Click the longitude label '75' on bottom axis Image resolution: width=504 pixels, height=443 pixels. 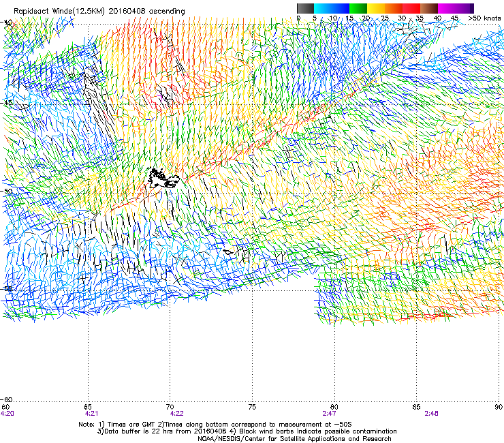[x=252, y=407]
